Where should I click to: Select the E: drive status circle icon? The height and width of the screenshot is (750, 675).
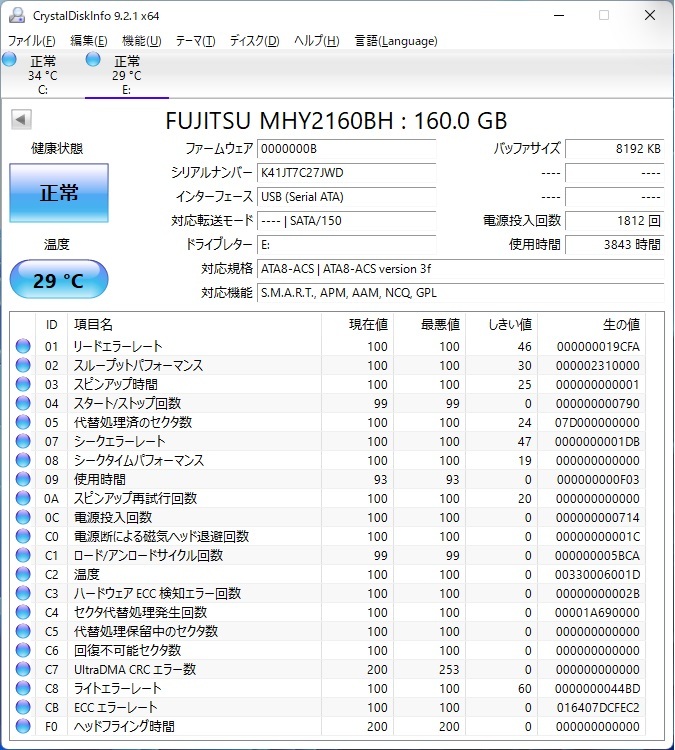pos(93,60)
